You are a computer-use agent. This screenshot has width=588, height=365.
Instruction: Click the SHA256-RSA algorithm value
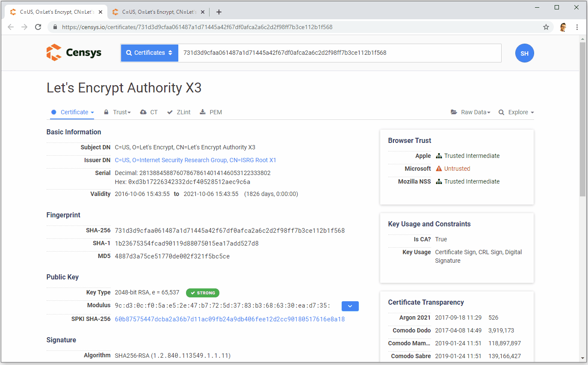click(x=173, y=355)
